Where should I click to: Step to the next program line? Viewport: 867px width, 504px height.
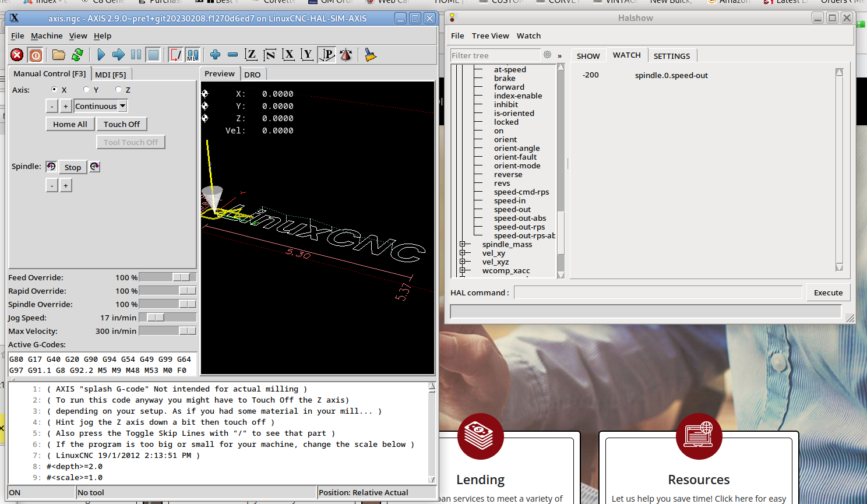click(x=118, y=55)
